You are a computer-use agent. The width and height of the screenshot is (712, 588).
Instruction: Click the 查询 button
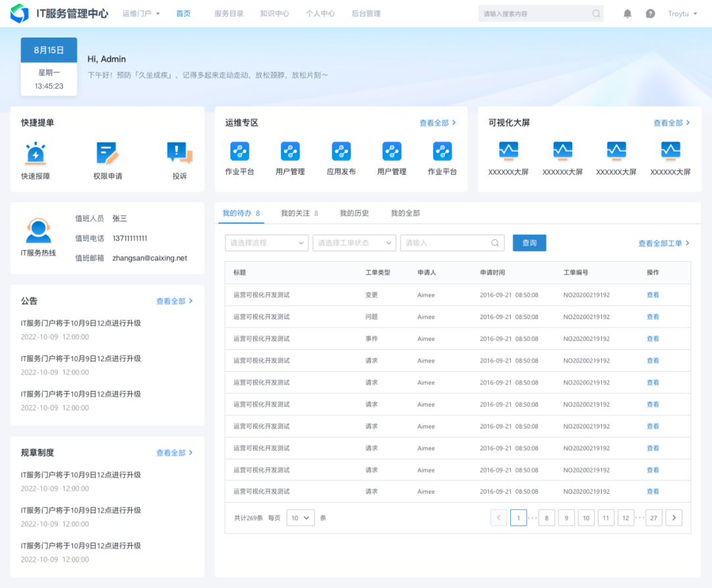tap(529, 243)
